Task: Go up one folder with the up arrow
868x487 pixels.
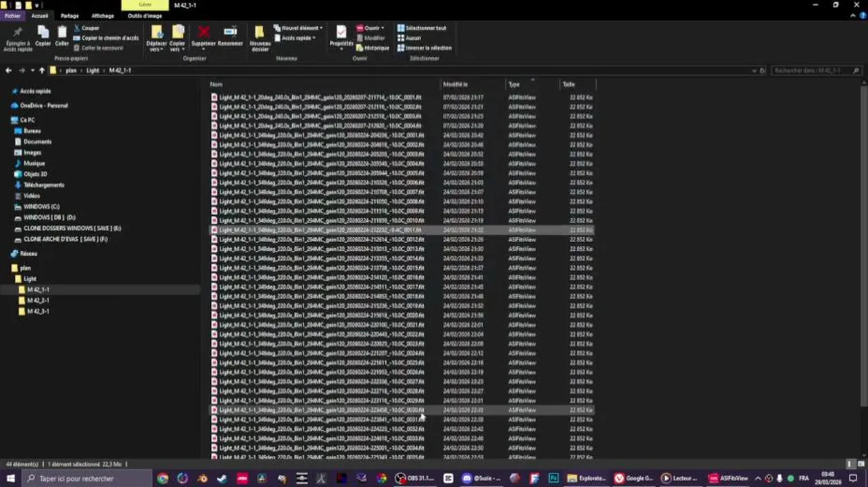Action: tap(42, 70)
